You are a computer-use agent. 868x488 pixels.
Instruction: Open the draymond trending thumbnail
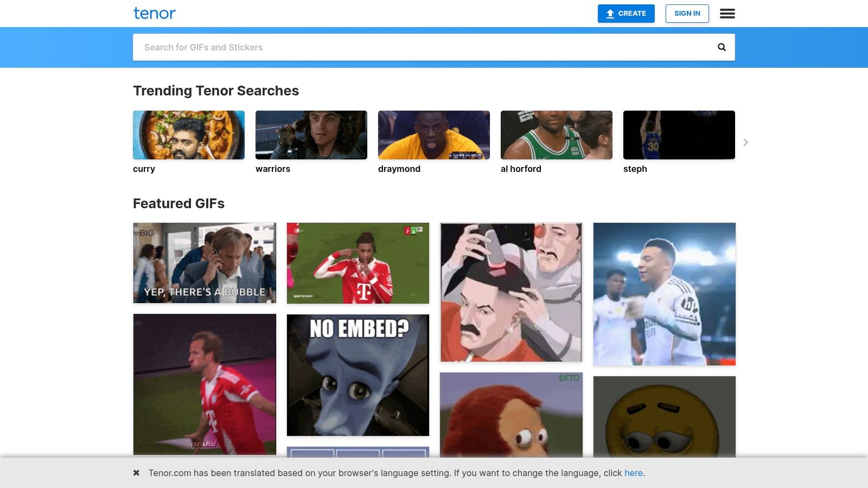(434, 135)
